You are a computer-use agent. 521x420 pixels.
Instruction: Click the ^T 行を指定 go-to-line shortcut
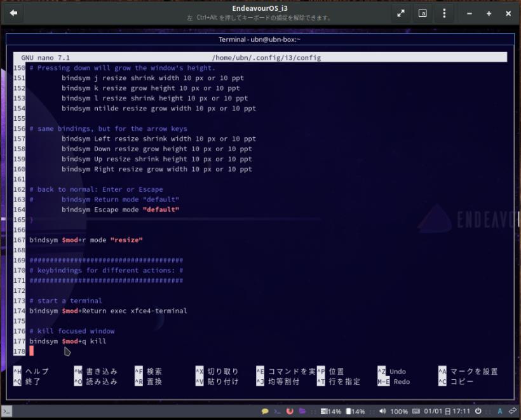pos(339,381)
